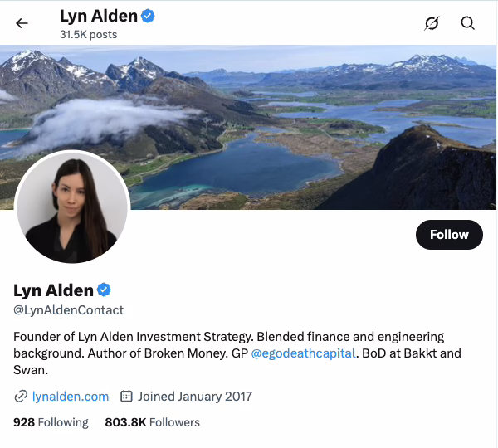Click verified badge beside profile name
The image size is (498, 448).
[x=104, y=290]
